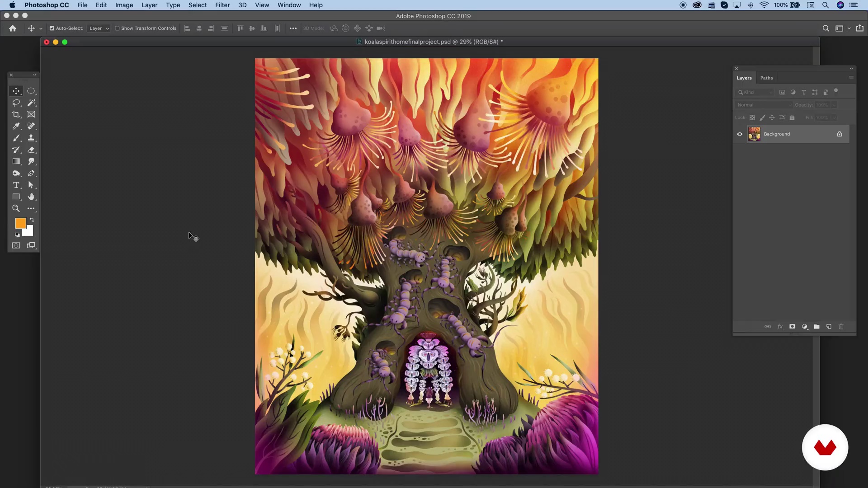This screenshot has width=868, height=488.
Task: Click the Share icon in options bar
Action: pos(859,28)
